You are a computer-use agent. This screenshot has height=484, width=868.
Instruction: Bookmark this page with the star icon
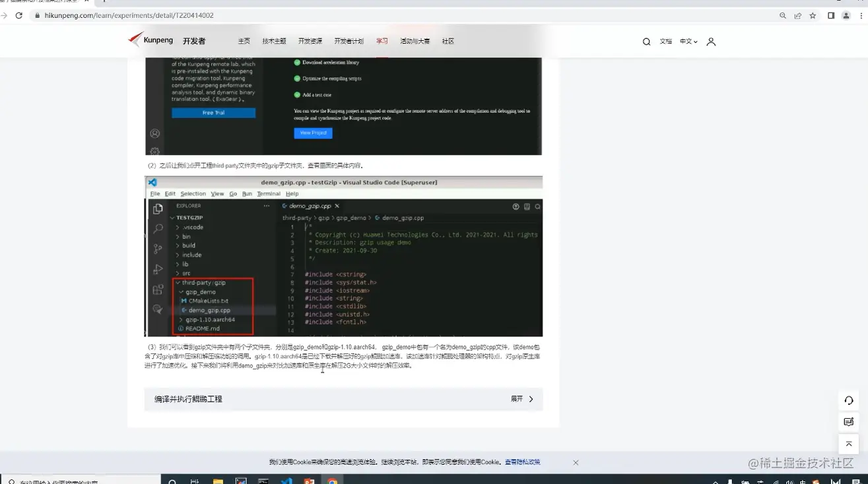click(813, 15)
